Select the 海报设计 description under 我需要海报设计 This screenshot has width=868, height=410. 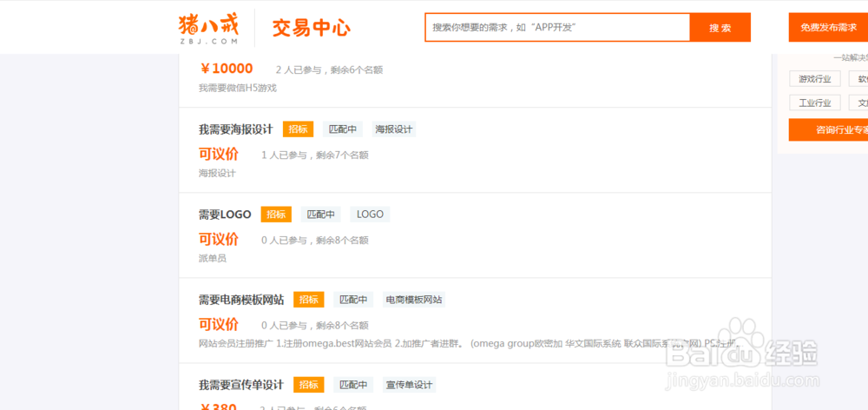pyautogui.click(x=218, y=174)
